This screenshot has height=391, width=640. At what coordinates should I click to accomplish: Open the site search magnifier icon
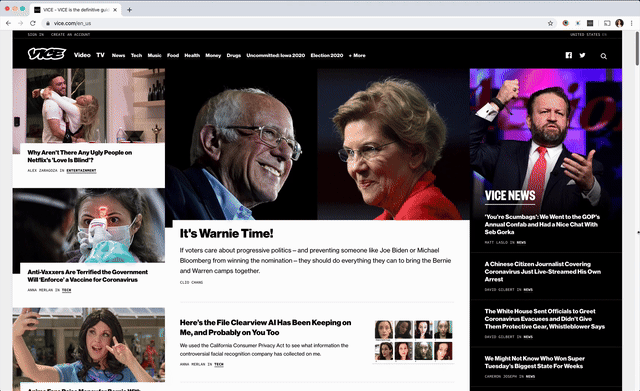[x=603, y=56]
